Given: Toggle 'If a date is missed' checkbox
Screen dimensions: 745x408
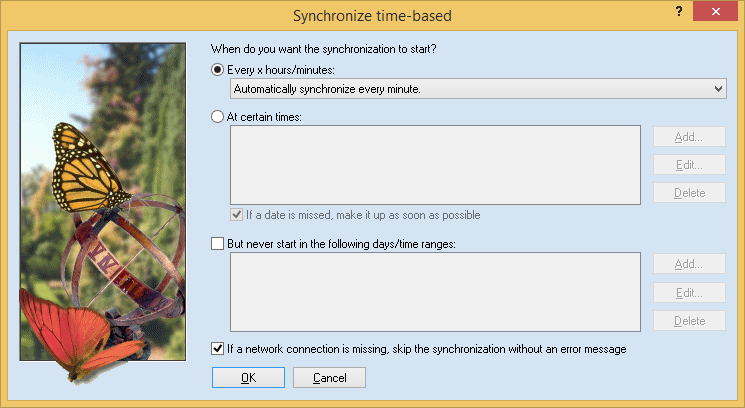Looking at the screenshot, I should pyautogui.click(x=236, y=215).
